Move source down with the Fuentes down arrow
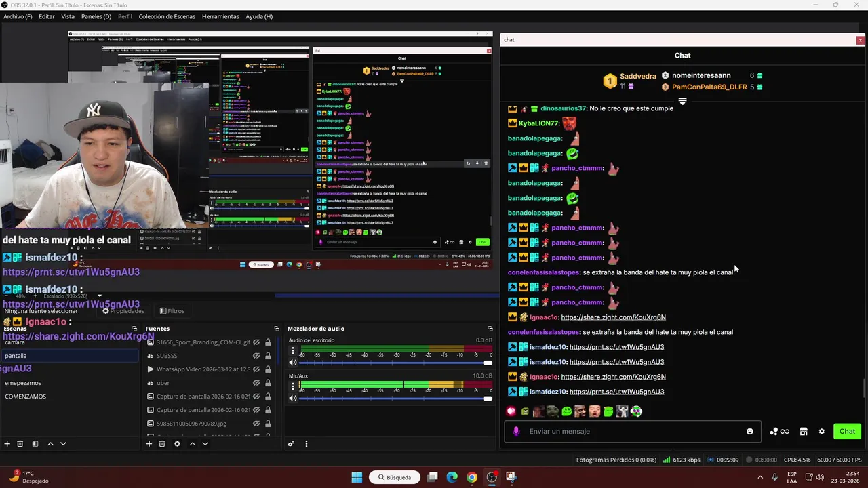The image size is (868, 488). coord(205,443)
